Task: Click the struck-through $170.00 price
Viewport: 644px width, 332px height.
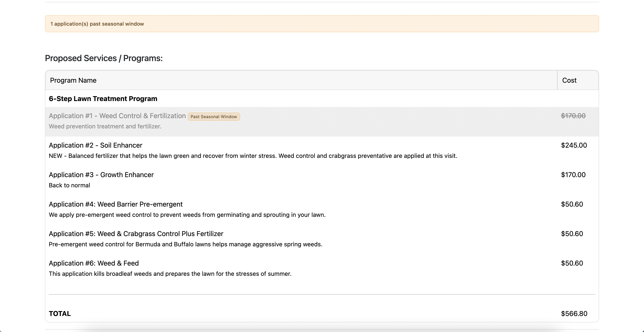Action: click(573, 116)
